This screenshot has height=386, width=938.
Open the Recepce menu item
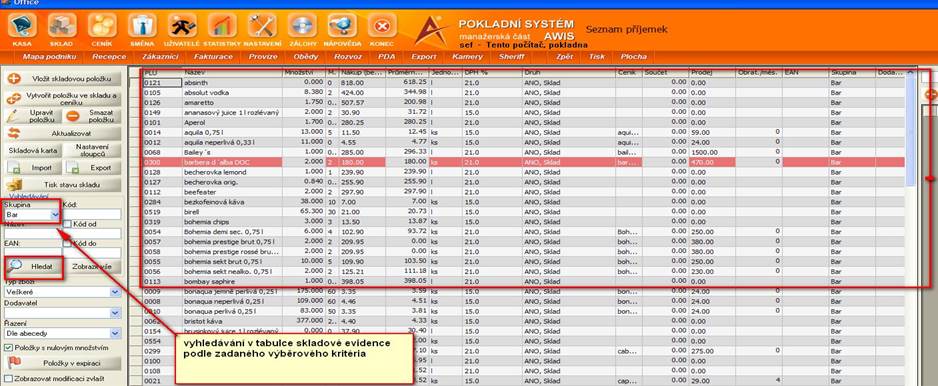(109, 57)
